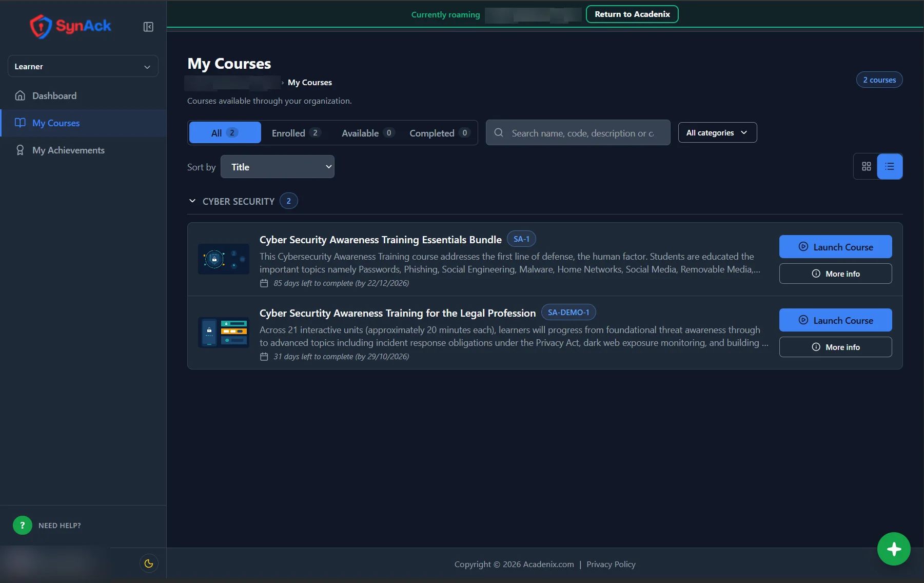924x583 pixels.
Task: Open My Achievements page
Action: click(x=83, y=150)
